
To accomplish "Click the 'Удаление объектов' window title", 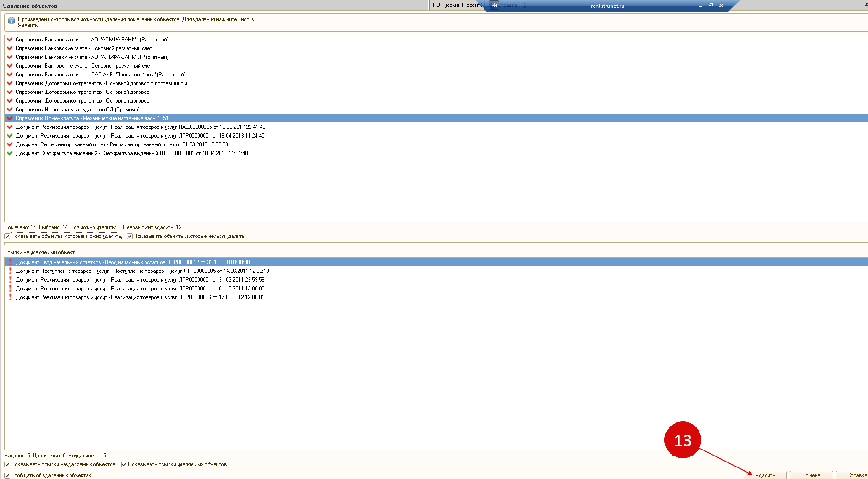I will pyautogui.click(x=30, y=6).
